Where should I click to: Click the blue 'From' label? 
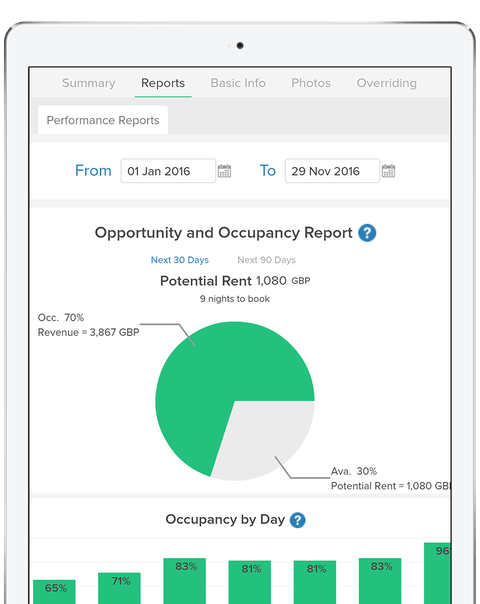(93, 171)
